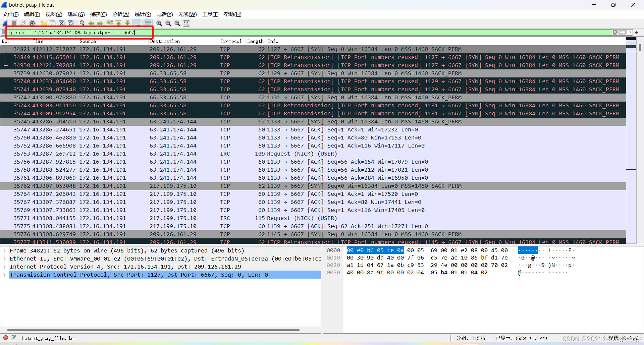This screenshot has height=345, width=644.
Task: Sort by the Source column header
Action: click(x=113, y=41)
